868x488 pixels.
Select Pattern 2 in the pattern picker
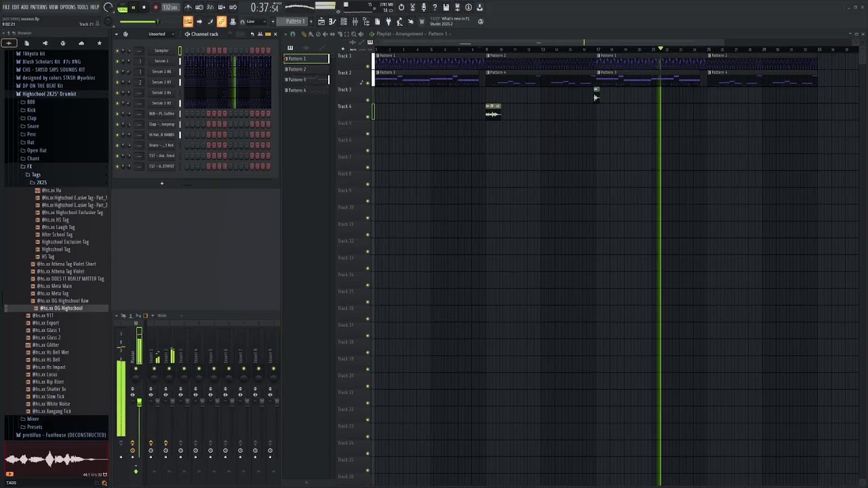click(x=307, y=69)
